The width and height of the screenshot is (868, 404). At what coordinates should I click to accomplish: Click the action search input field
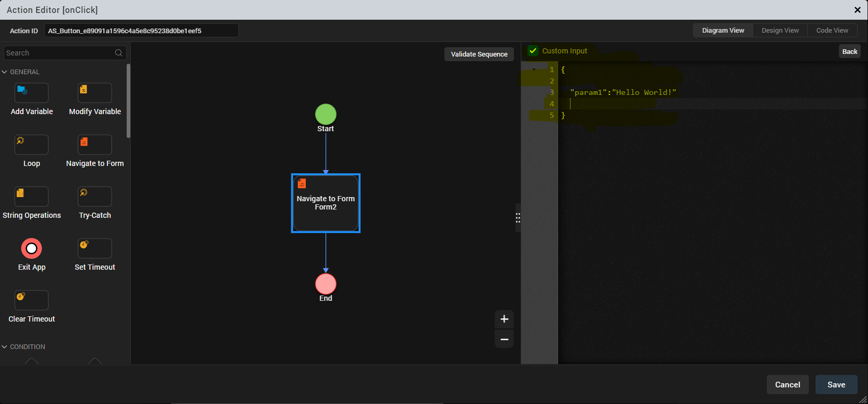pos(60,53)
